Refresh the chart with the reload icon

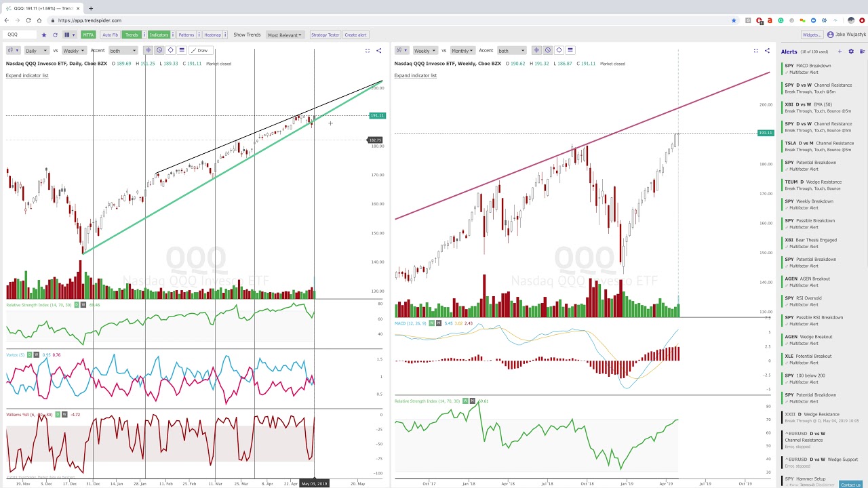tap(55, 35)
